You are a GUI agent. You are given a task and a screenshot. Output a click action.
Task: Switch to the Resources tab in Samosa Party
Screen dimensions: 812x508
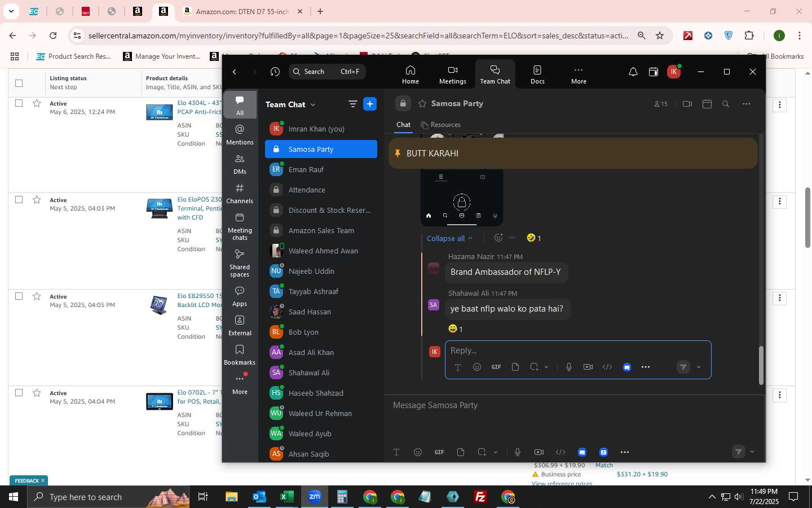pos(440,125)
